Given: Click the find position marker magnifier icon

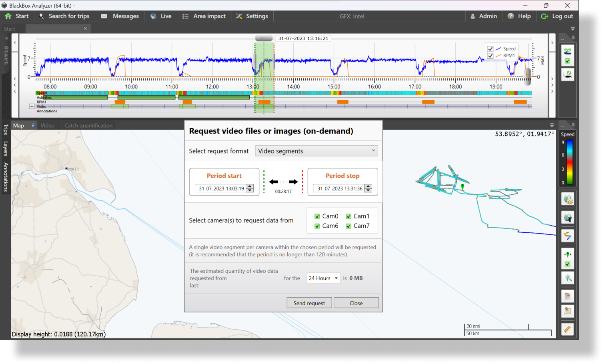Looking at the screenshot, I should (x=567, y=278).
